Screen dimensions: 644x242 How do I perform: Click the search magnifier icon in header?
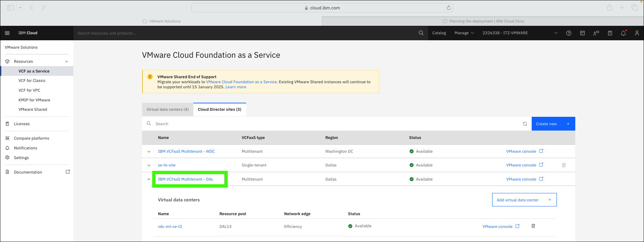pos(421,33)
